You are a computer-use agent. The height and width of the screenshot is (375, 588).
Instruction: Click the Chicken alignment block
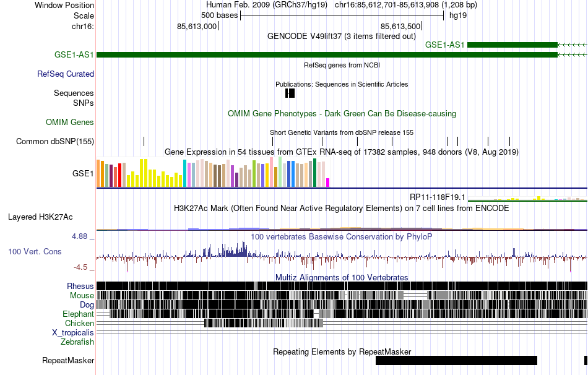pyautogui.click(x=264, y=323)
